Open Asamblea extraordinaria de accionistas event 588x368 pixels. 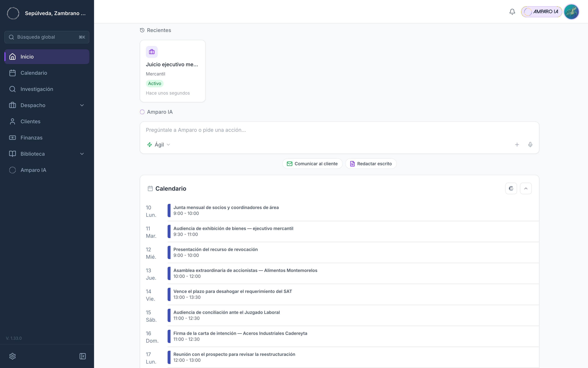(353, 273)
